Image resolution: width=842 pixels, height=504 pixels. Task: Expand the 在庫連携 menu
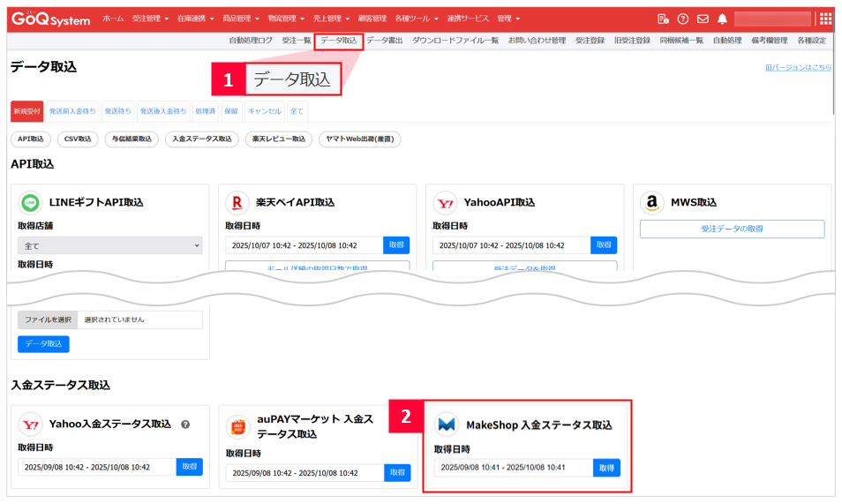(x=194, y=19)
